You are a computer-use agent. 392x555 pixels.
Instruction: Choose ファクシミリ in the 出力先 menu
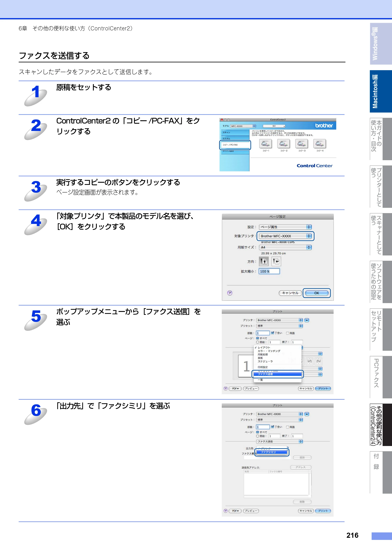coord(272,452)
